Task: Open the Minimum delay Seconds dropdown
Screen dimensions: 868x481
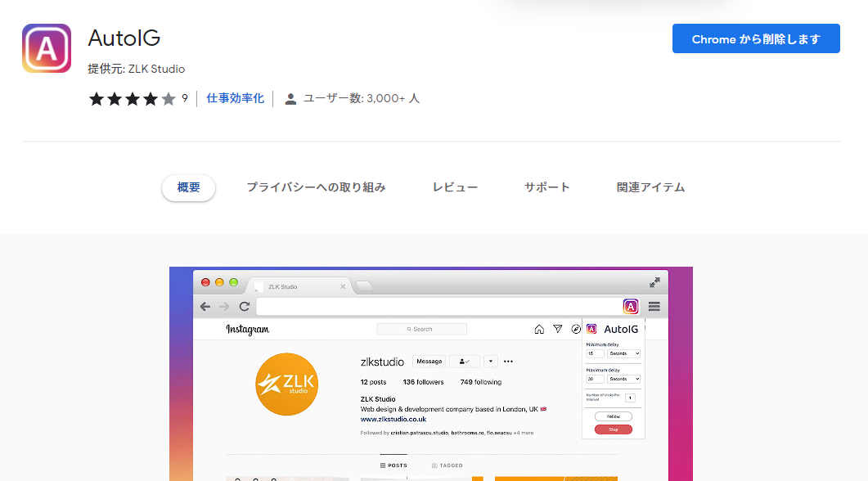Action: tap(624, 353)
